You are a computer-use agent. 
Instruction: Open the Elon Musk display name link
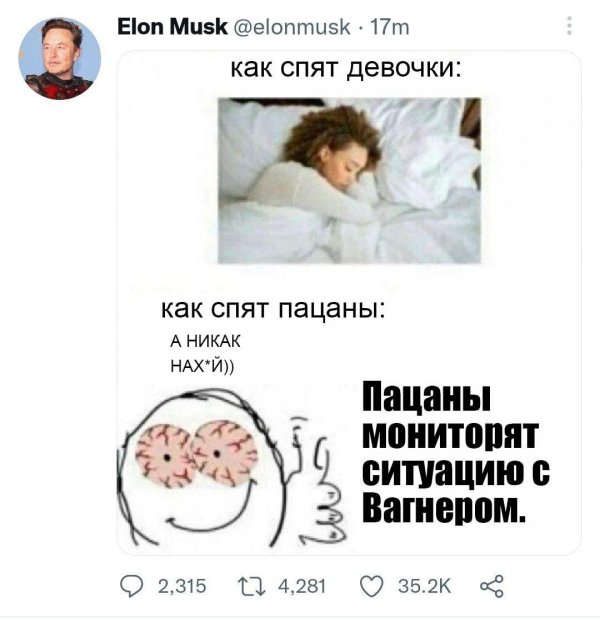pyautogui.click(x=172, y=27)
